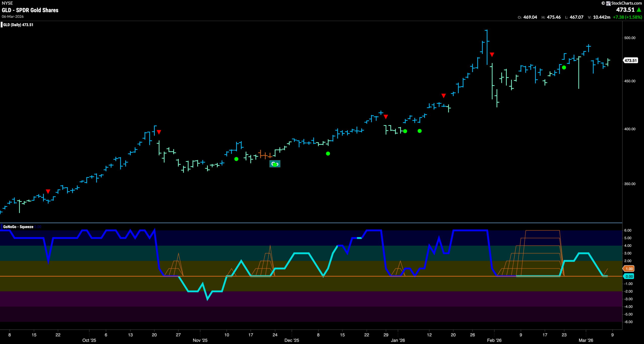Click the red triangle marker near Jan 15

pyautogui.click(x=444, y=96)
